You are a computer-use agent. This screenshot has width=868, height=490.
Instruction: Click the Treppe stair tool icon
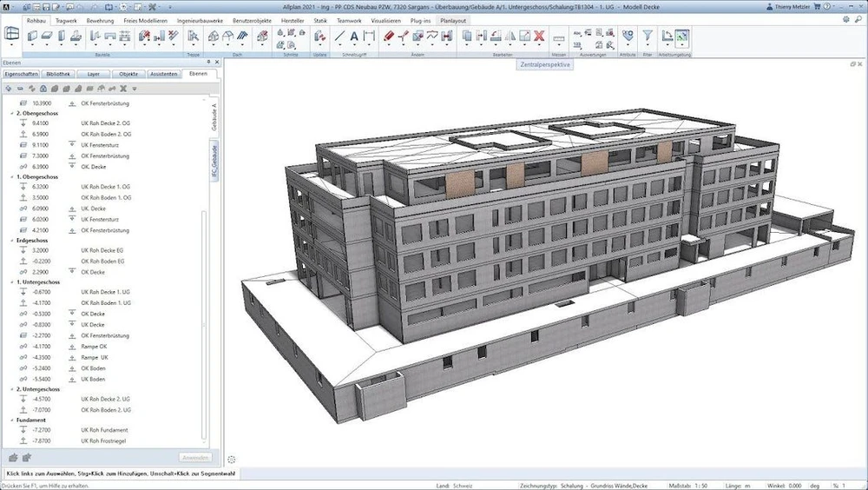coord(194,36)
